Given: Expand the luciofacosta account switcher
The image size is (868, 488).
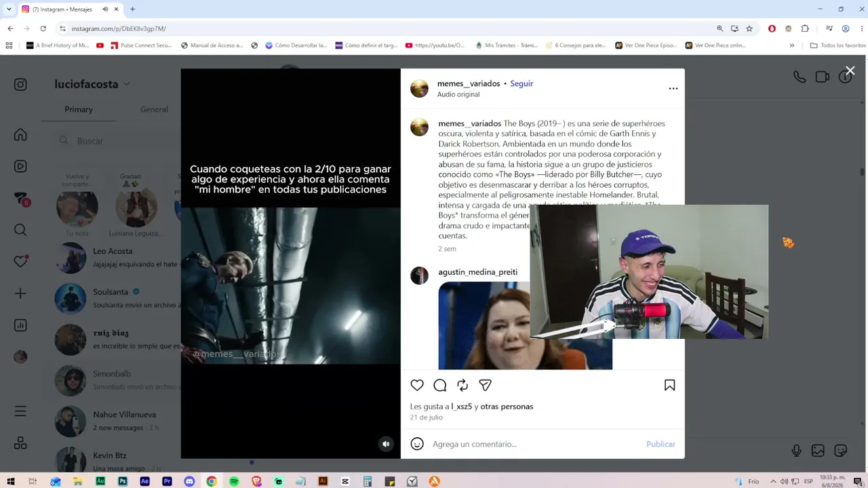Looking at the screenshot, I should pos(92,84).
